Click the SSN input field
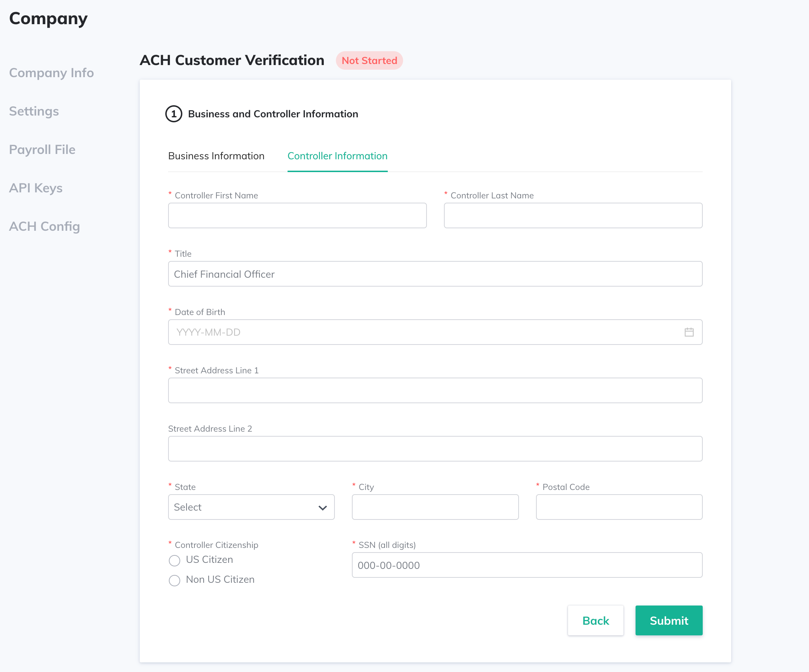 coord(527,565)
